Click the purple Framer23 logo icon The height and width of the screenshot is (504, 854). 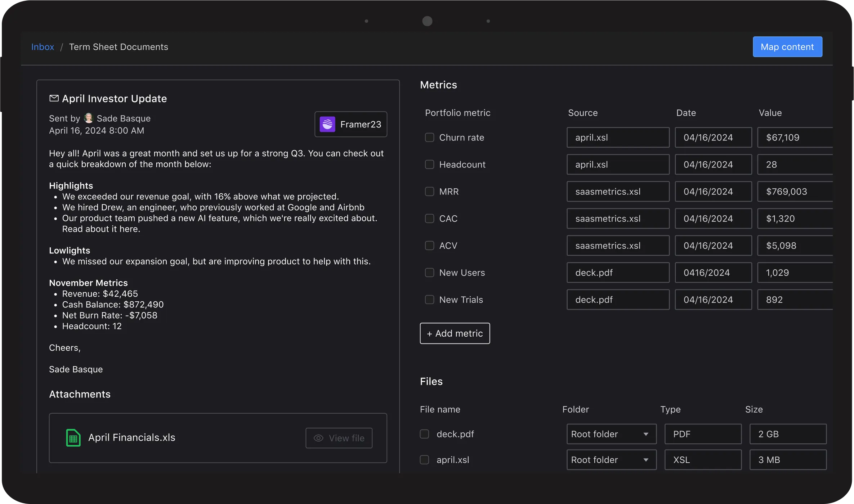tap(327, 124)
